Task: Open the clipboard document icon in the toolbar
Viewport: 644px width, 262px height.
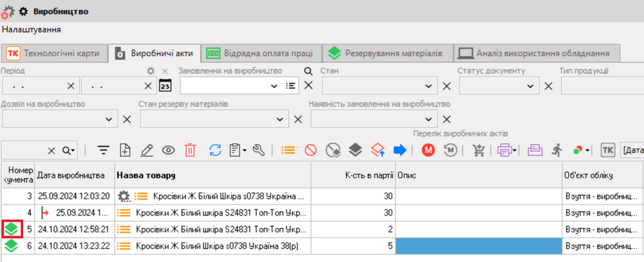Action: [x=234, y=150]
